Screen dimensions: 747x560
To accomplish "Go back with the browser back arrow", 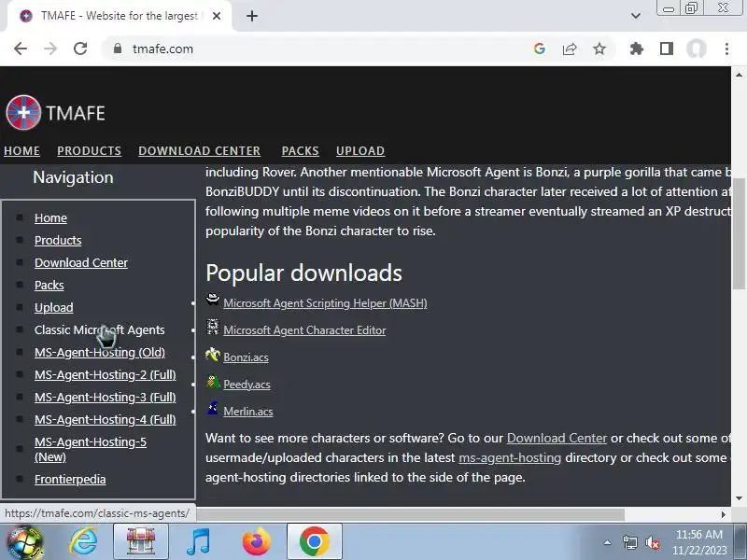I will [x=21, y=49].
